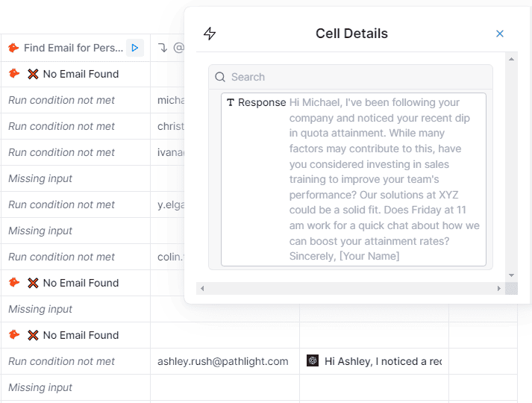Click the arrow icon in the second column header
This screenshot has height=403, width=532.
click(163, 48)
